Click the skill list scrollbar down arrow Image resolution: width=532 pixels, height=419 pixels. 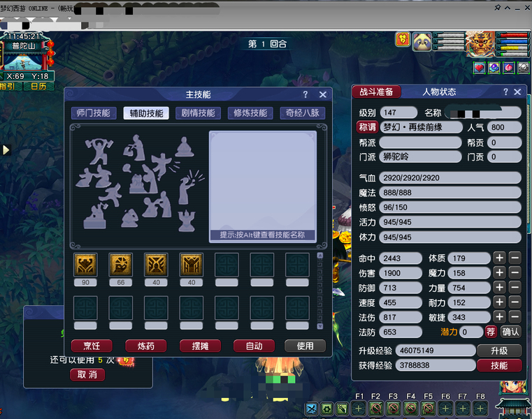coord(320,326)
